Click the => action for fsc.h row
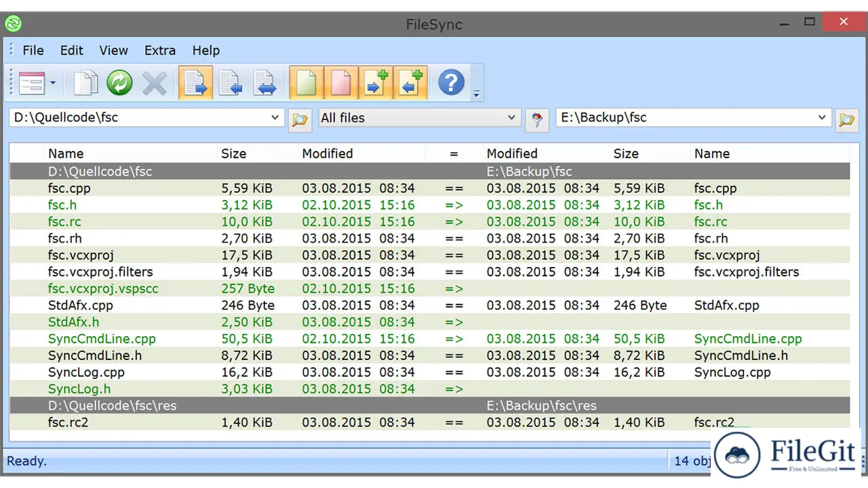 454,205
